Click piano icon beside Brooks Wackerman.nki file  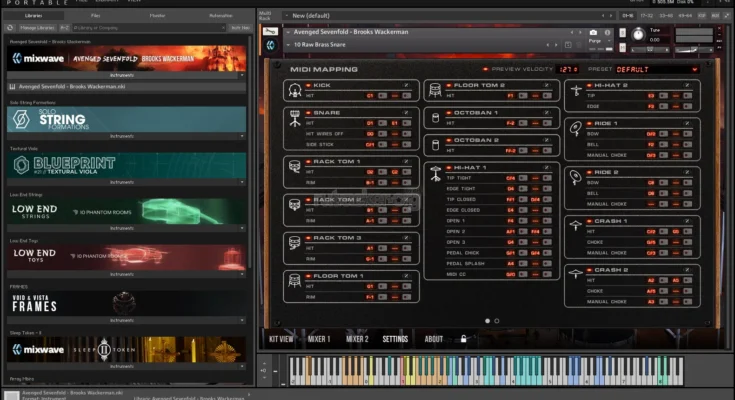point(13,87)
